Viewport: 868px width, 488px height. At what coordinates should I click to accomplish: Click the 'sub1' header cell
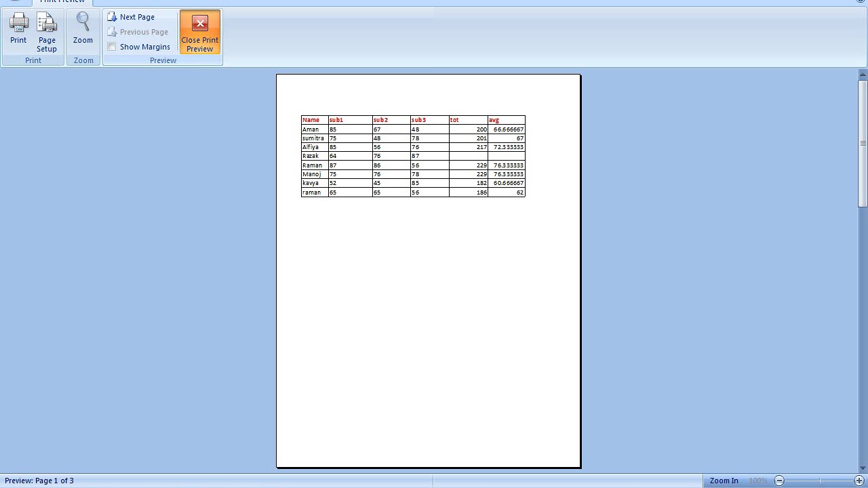coord(350,120)
